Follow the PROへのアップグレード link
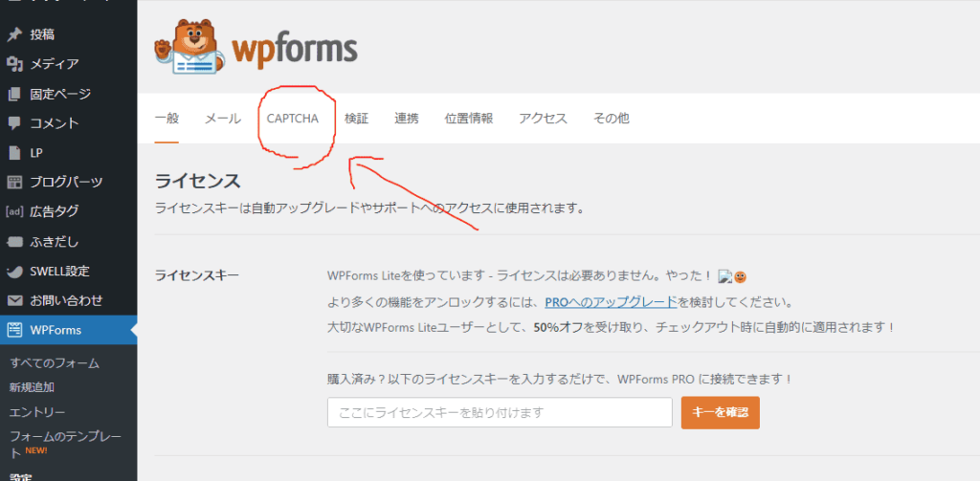This screenshot has height=481, width=980. click(612, 302)
